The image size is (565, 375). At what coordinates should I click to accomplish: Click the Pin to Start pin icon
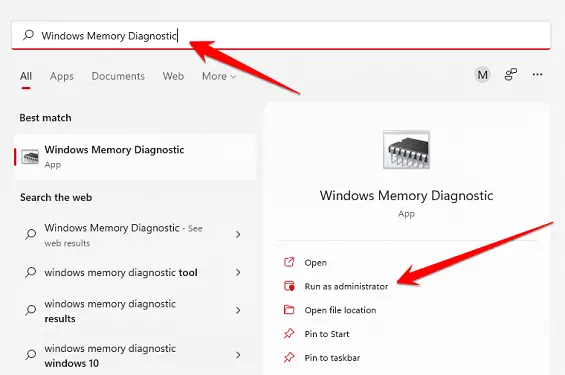click(x=289, y=334)
